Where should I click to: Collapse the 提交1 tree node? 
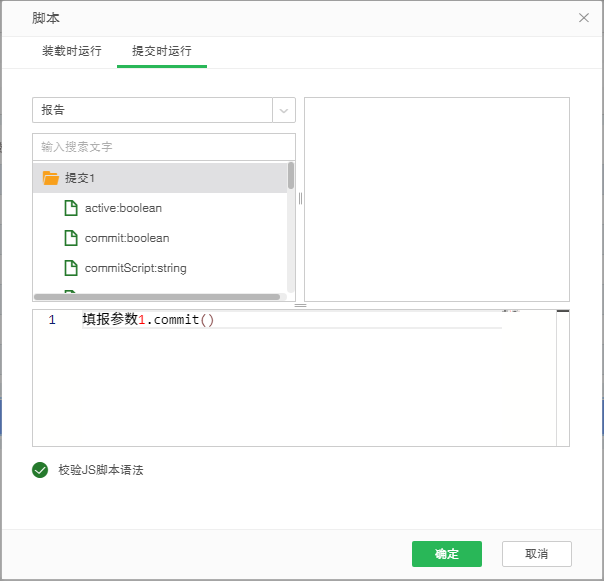pos(78,178)
